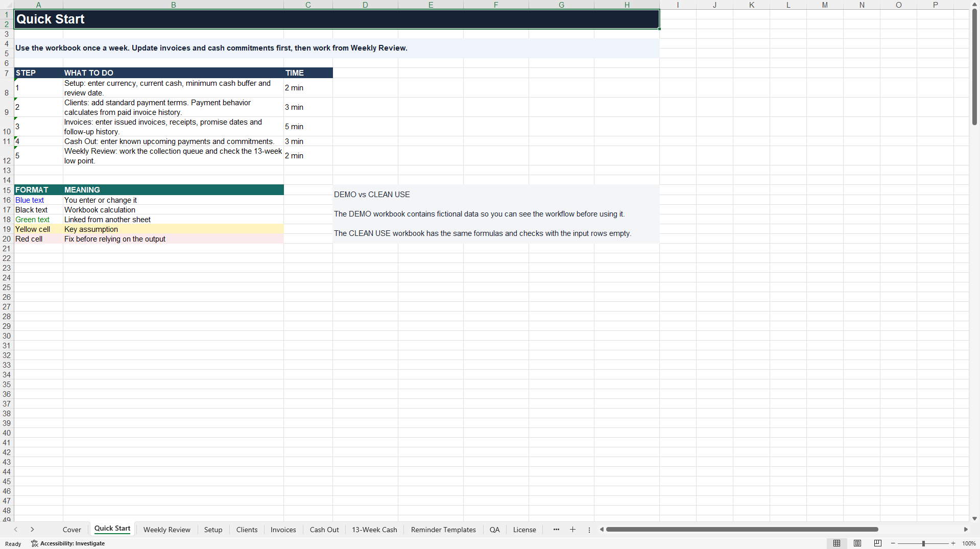The height and width of the screenshot is (549, 980).
Task: Open the Reminder Templates sheet tab
Action: pos(443,530)
